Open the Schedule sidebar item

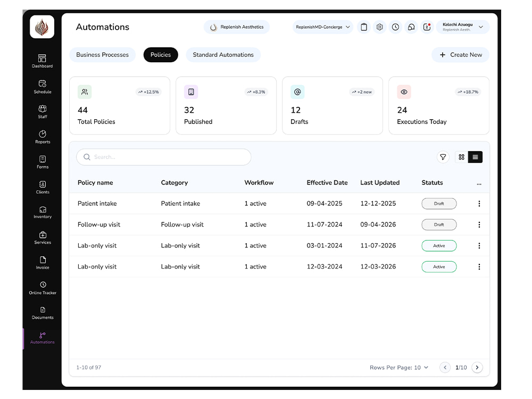pos(43,87)
